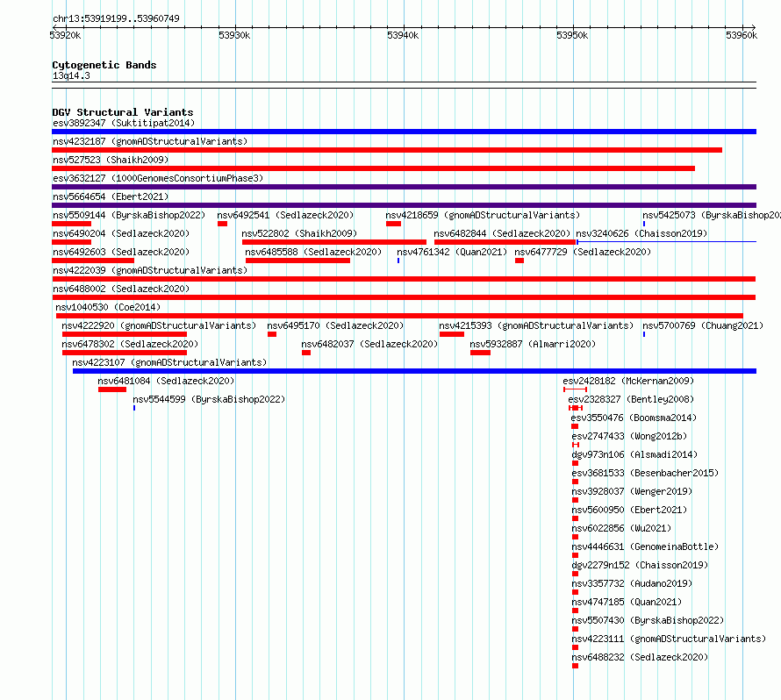Click nsv5509144 (ByrskaBishop2022) label
781x700 pixels.
[129, 215]
